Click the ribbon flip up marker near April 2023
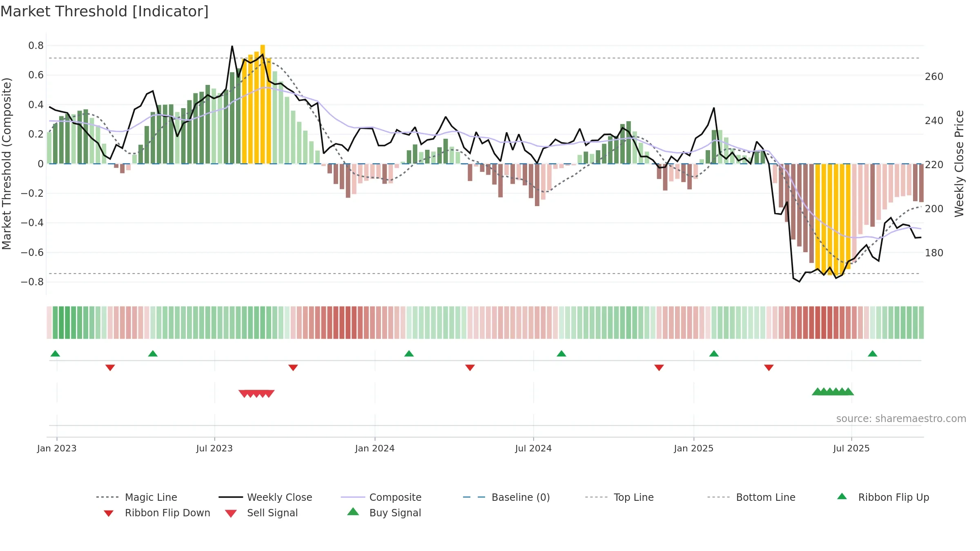This screenshot has width=980, height=551. click(153, 353)
